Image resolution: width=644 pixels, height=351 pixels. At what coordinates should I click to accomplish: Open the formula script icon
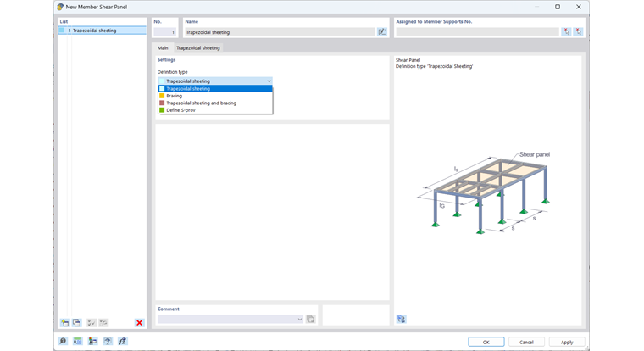click(122, 341)
